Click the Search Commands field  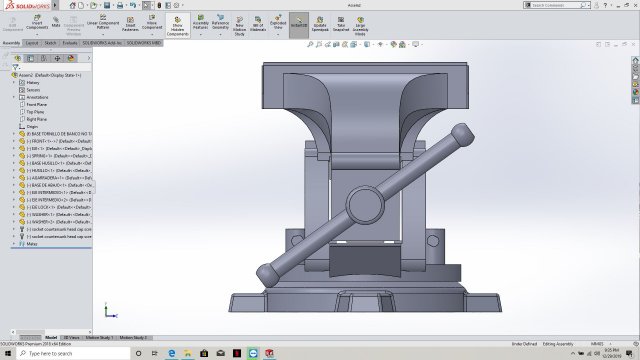[556, 5]
